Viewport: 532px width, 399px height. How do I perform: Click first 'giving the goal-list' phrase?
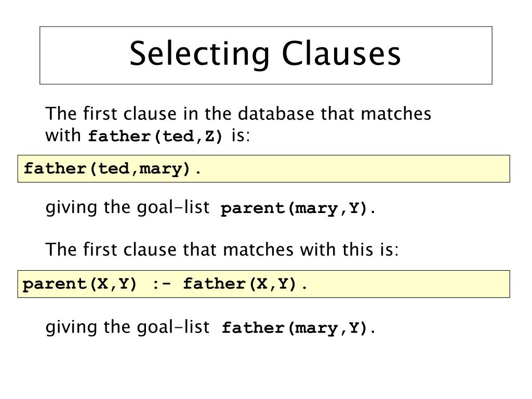128,208
